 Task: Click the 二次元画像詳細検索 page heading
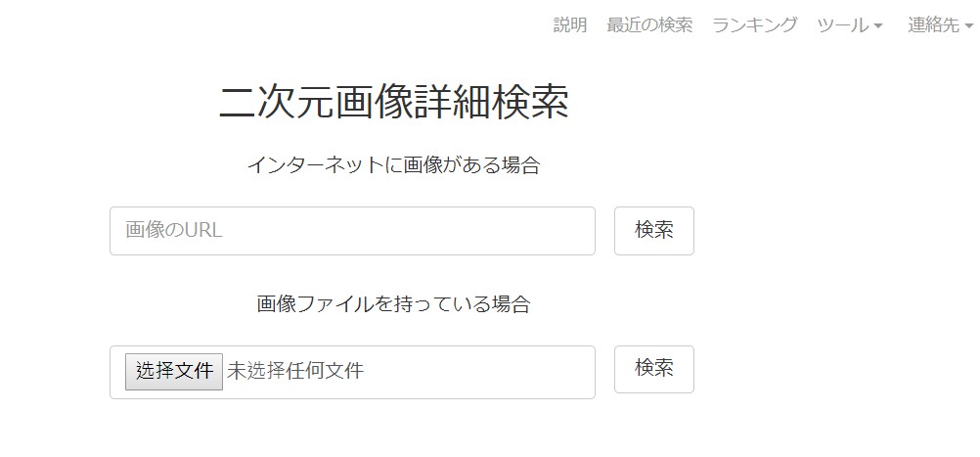[x=393, y=103]
